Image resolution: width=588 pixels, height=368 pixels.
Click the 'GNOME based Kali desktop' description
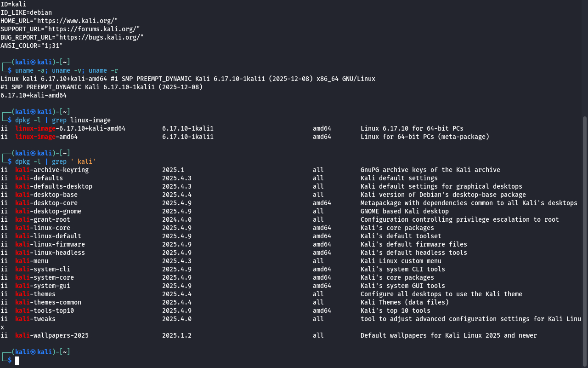[405, 211]
